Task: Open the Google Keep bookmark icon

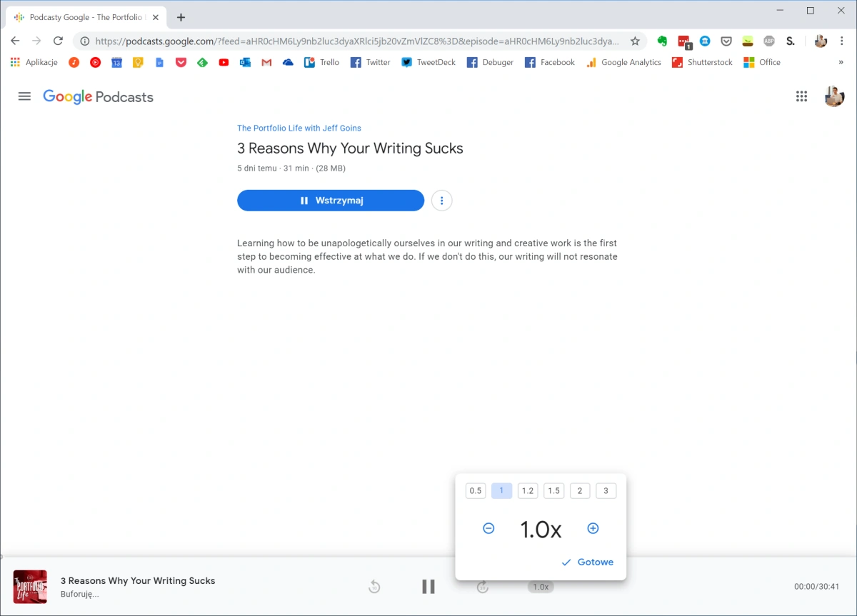Action: pyautogui.click(x=138, y=62)
